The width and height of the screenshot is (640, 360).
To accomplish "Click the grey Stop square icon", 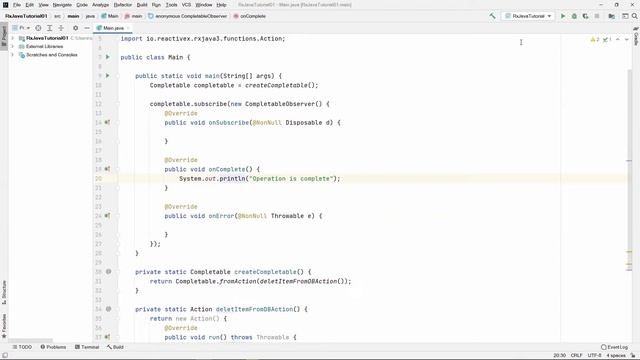I will (597, 16).
